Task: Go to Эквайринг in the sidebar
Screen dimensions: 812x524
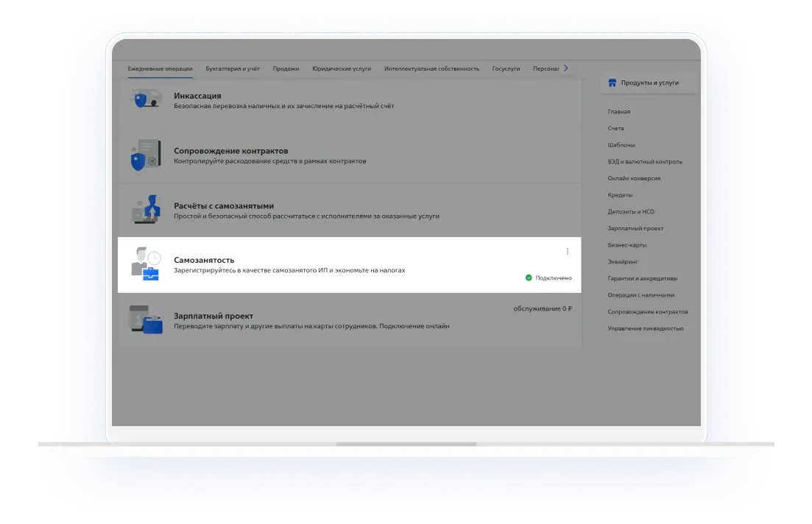Action: click(x=622, y=261)
